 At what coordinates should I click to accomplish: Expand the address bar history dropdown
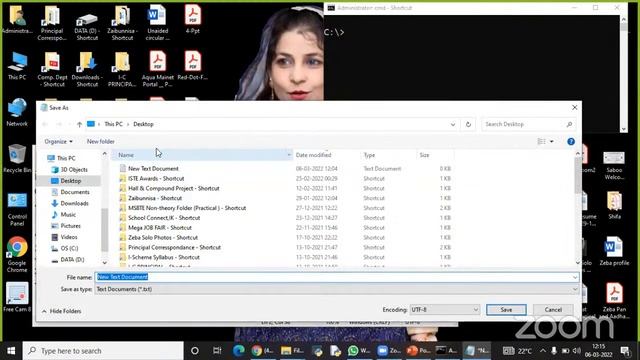click(x=453, y=124)
